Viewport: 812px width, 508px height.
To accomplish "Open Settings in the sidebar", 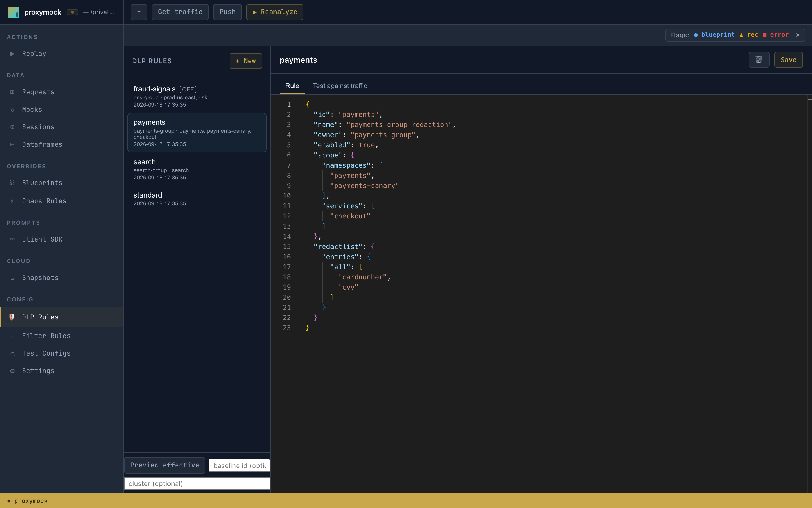I will 62,371.
